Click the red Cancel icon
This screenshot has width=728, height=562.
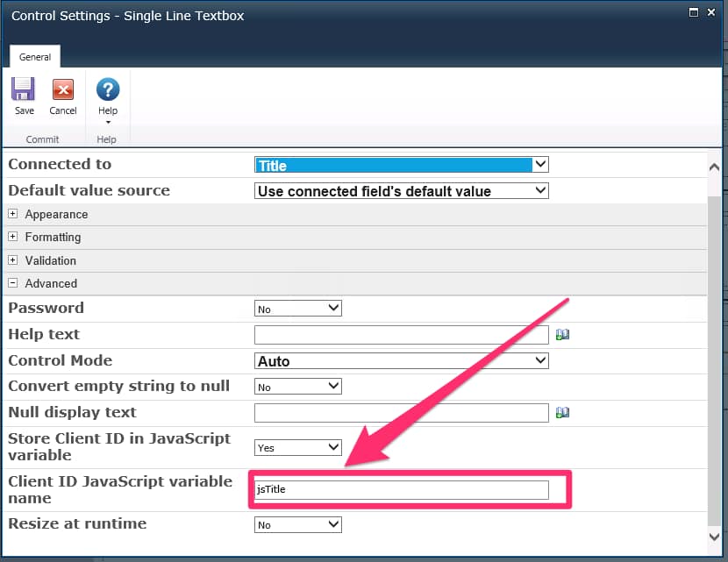(62, 92)
